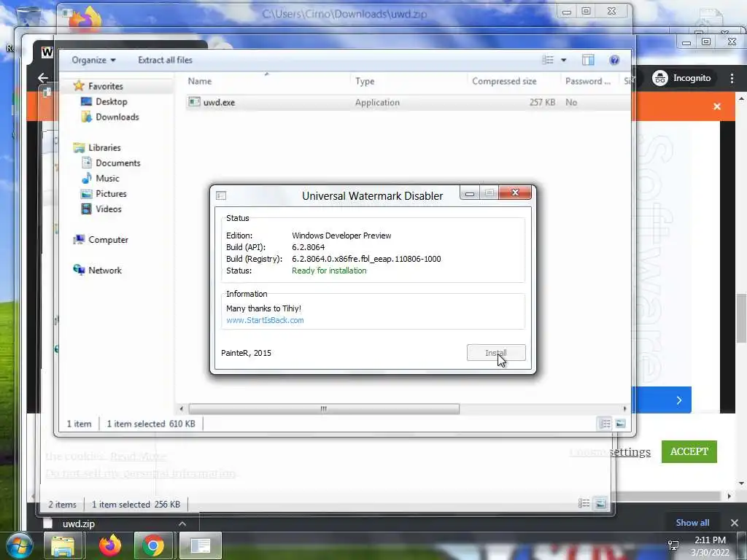747x560 pixels.
Task: Open the Windows Start button
Action: pos(19,545)
